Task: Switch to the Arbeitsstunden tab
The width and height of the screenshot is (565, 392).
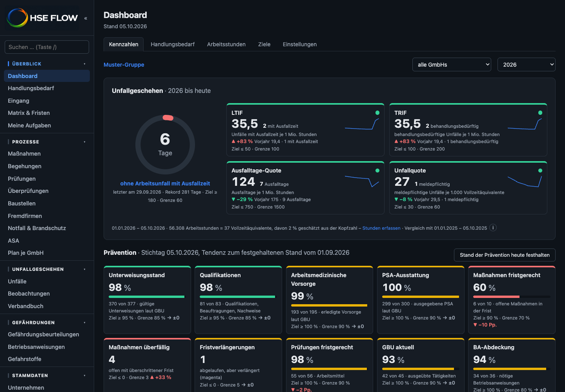Action: [226, 44]
